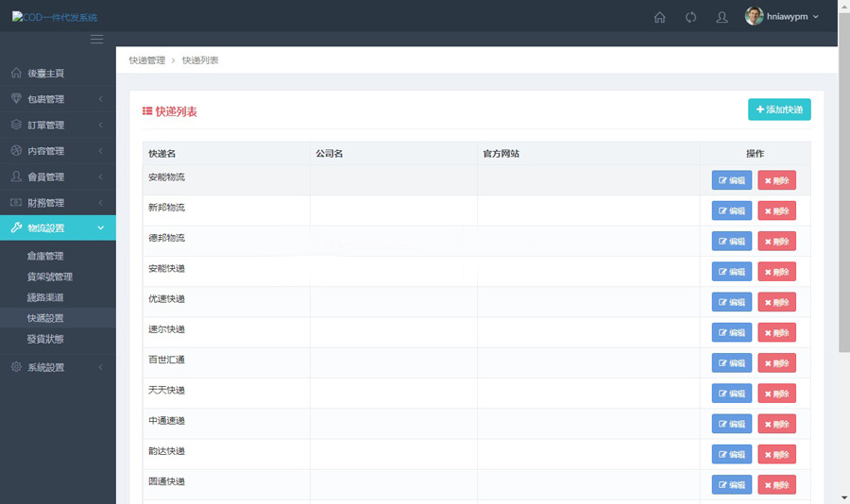Select 線路渠道 submenu item
The width and height of the screenshot is (850, 504).
[x=45, y=297]
